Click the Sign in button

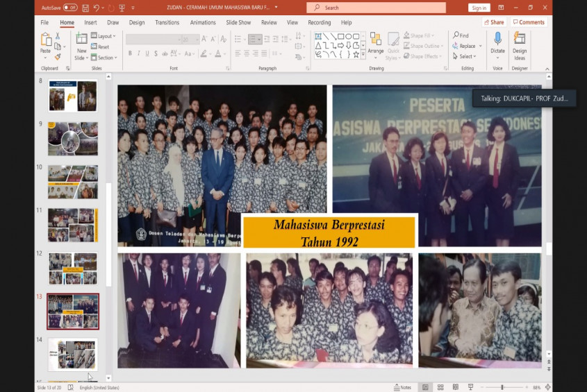pos(479,8)
